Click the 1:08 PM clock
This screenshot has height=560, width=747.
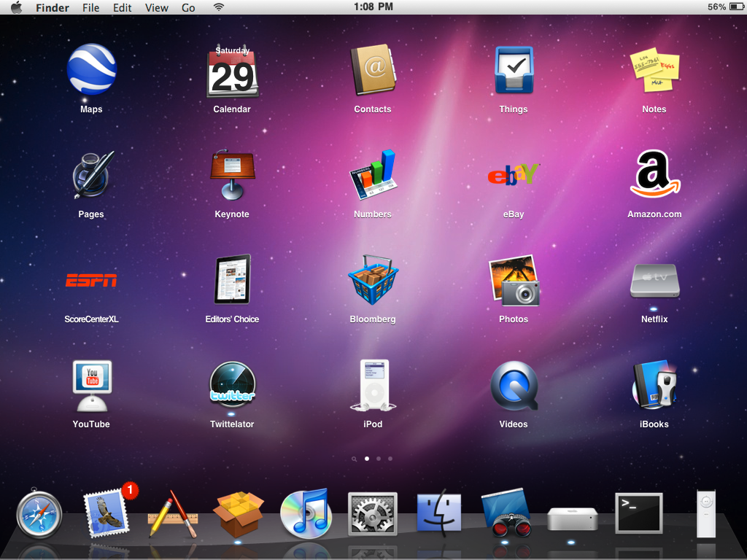click(x=373, y=7)
